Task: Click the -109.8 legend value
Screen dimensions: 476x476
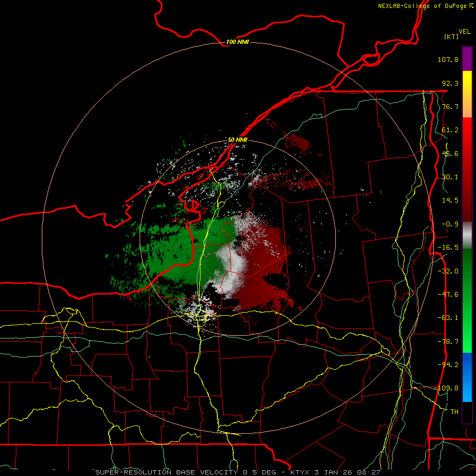Action: 446,388
